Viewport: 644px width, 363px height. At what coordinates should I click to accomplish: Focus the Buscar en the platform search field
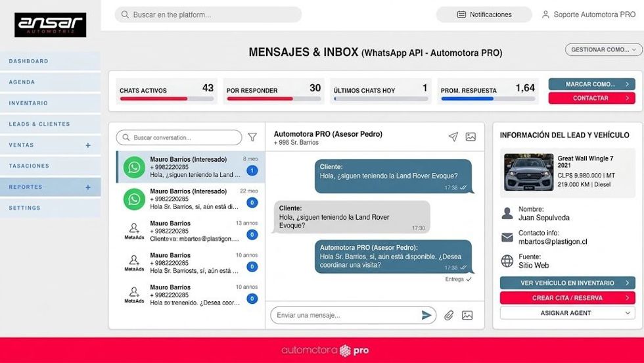tap(208, 14)
